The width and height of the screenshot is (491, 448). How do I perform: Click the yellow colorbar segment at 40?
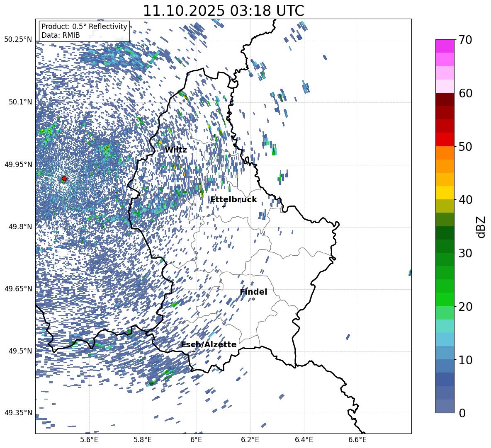(445, 193)
